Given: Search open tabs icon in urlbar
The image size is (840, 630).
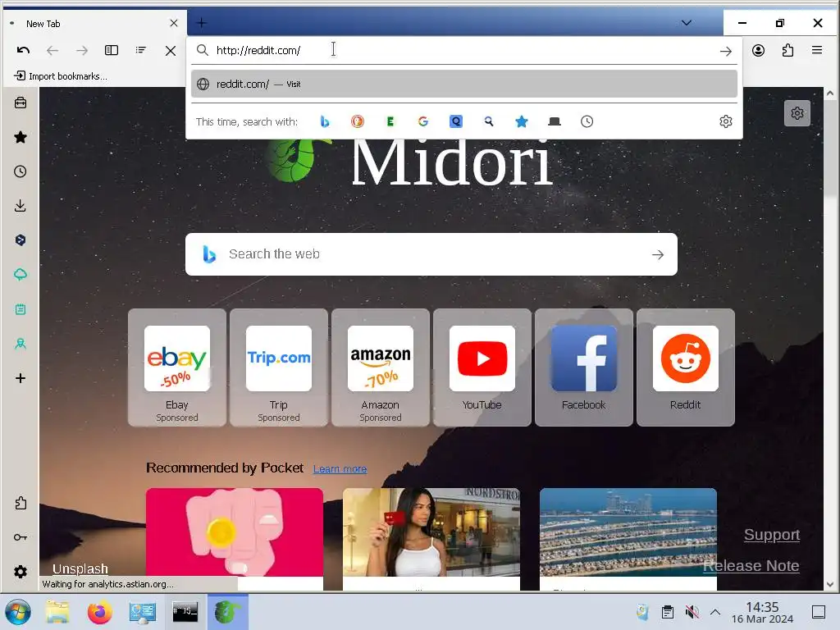Looking at the screenshot, I should (555, 121).
